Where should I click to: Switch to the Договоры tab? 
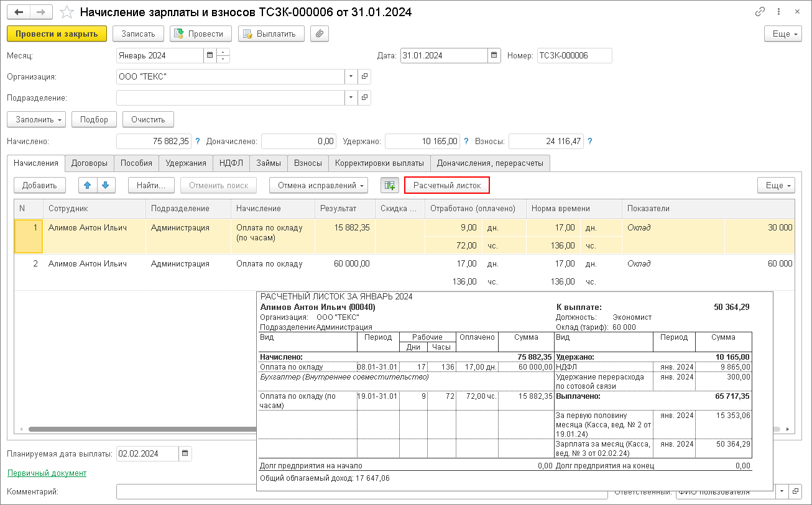coord(90,163)
